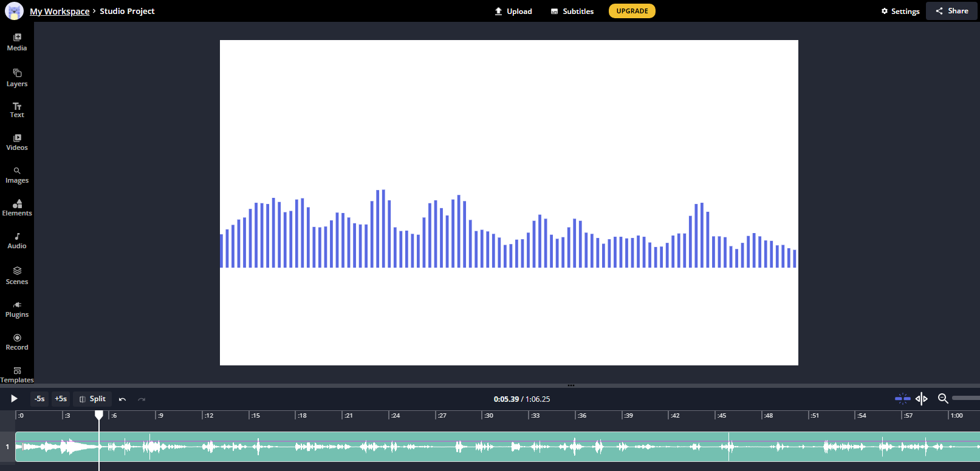
Task: Toggle timeline snapping
Action: (x=902, y=399)
